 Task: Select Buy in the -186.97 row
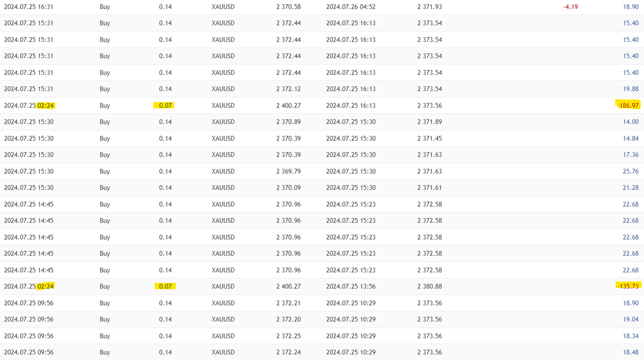pos(105,105)
